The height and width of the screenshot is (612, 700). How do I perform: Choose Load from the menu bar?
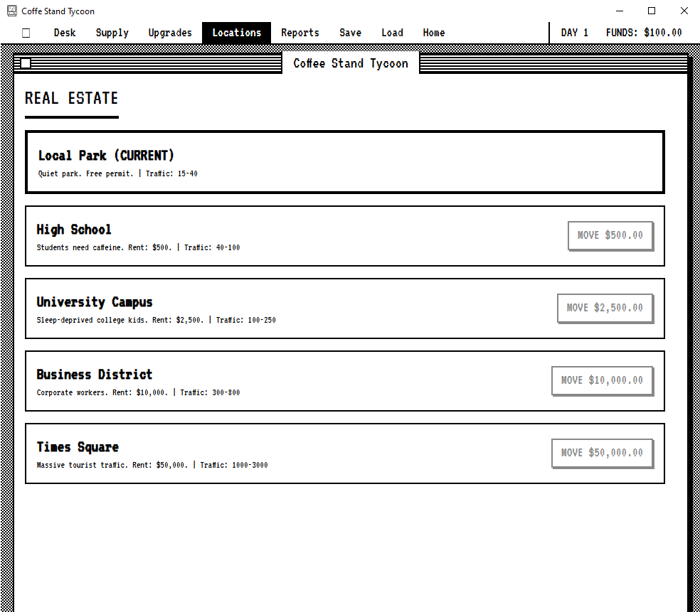pos(393,33)
